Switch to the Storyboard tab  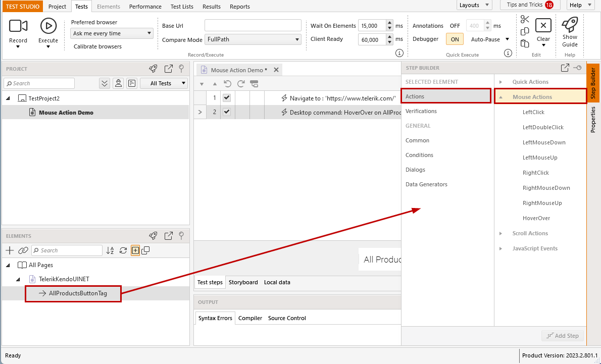point(243,282)
